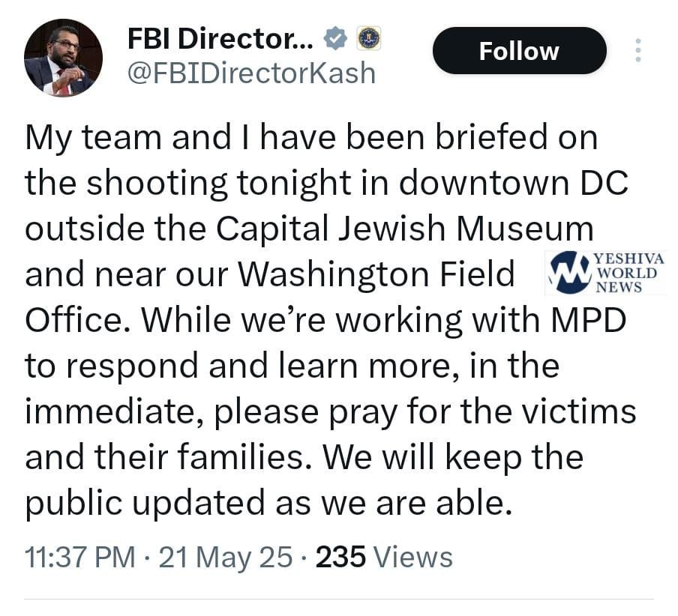Click the blue verified checkmark badge

[x=333, y=38]
